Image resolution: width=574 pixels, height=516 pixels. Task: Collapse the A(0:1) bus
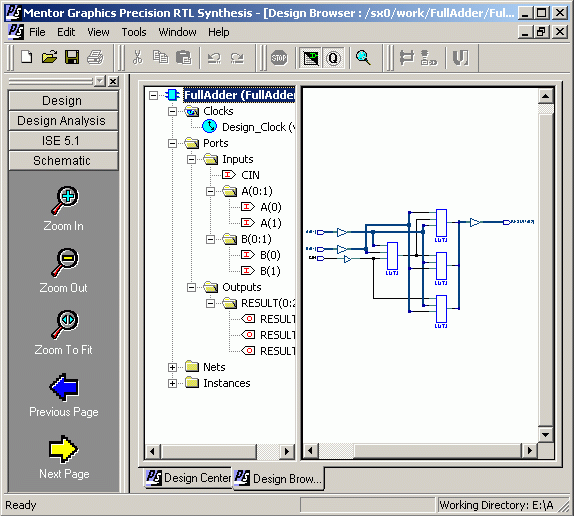click(x=210, y=191)
